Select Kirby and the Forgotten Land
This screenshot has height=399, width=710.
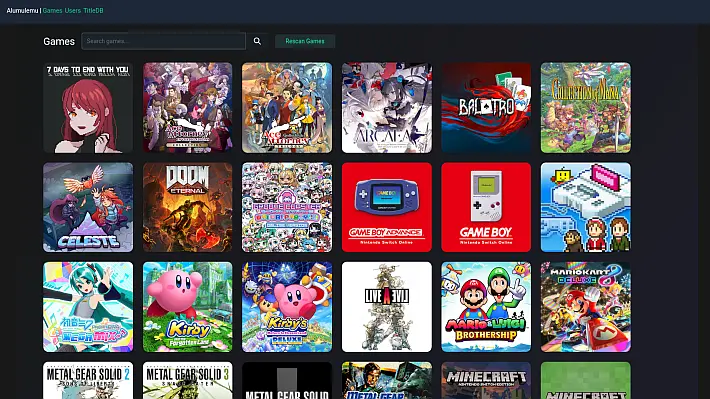tap(187, 307)
